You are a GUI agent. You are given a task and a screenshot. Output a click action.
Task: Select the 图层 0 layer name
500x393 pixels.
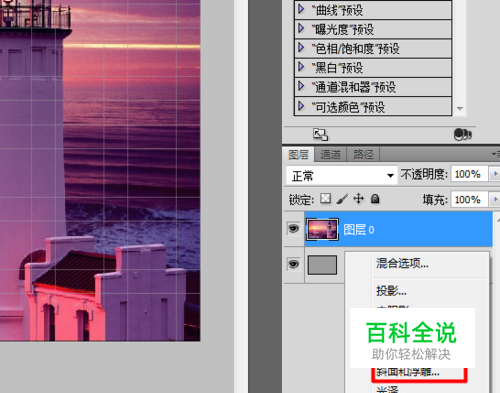[359, 230]
